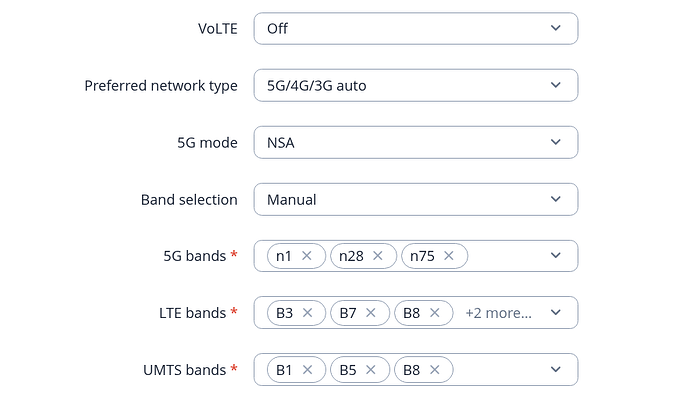Click the B7 LTE band tag label
The width and height of the screenshot is (690, 410).
(348, 313)
